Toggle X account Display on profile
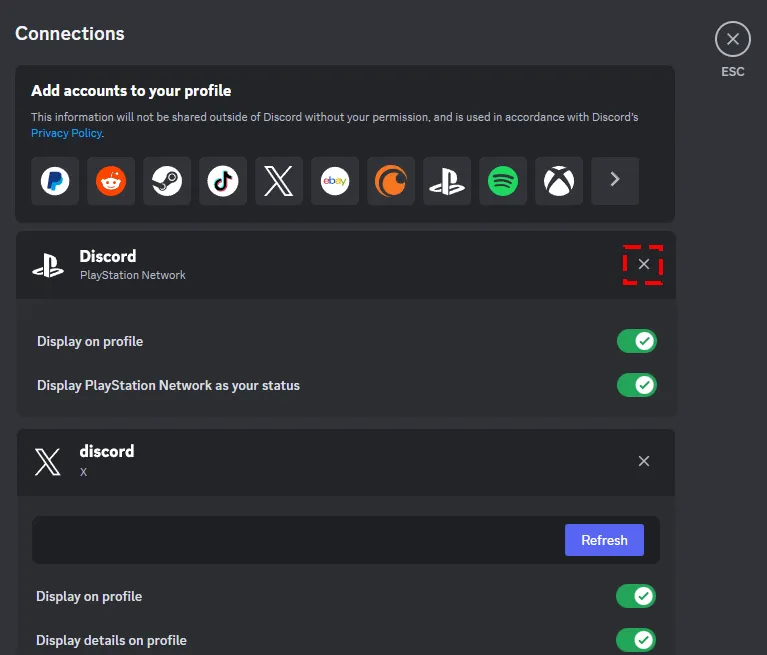Image resolution: width=767 pixels, height=655 pixels. click(x=636, y=597)
